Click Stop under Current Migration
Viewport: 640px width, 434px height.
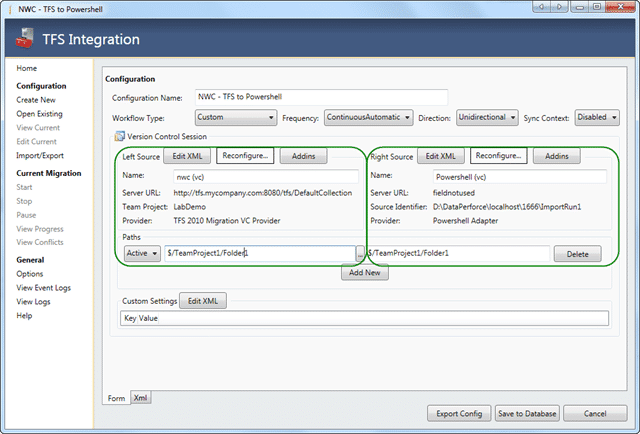pos(24,201)
